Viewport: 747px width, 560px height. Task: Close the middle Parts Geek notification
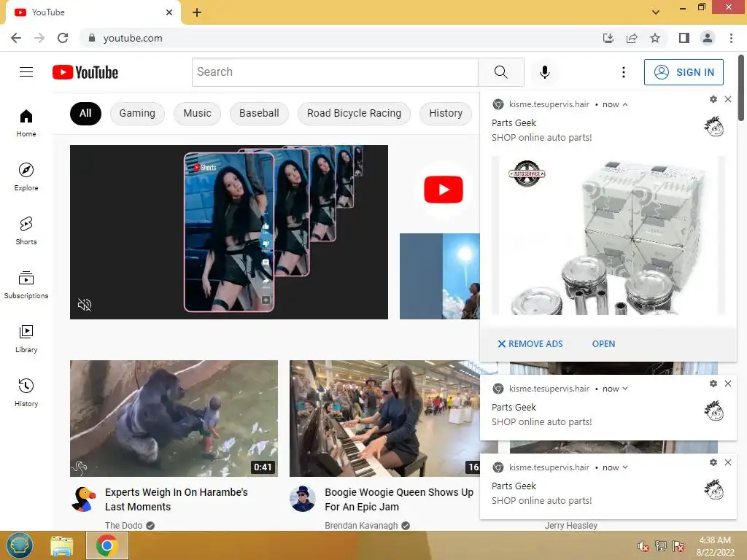pyautogui.click(x=728, y=384)
